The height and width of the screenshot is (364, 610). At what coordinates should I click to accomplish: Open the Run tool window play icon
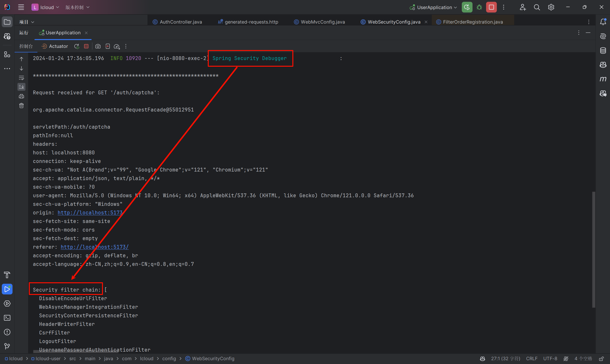[7, 289]
